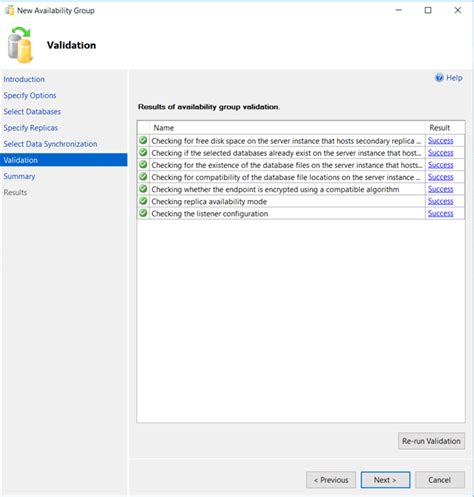Viewport: 474px width, 497px height.
Task: Click green check icon for listener configuration row
Action: [x=143, y=213]
